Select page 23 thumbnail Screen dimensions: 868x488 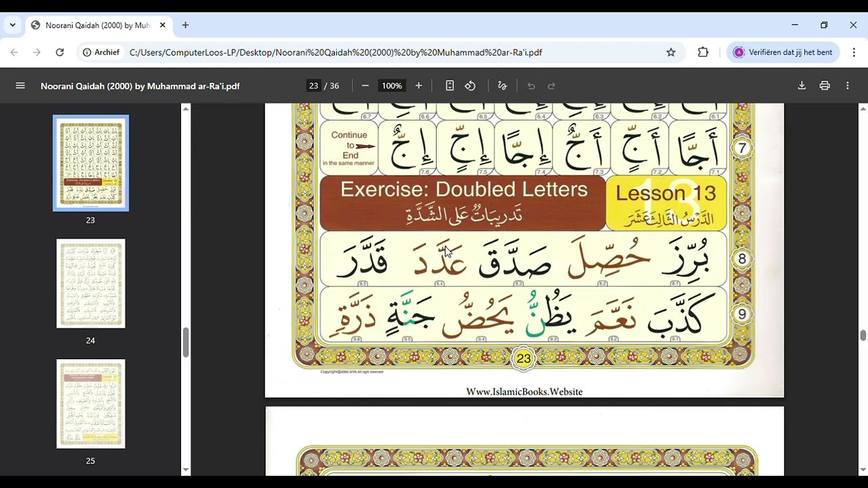pyautogui.click(x=91, y=163)
